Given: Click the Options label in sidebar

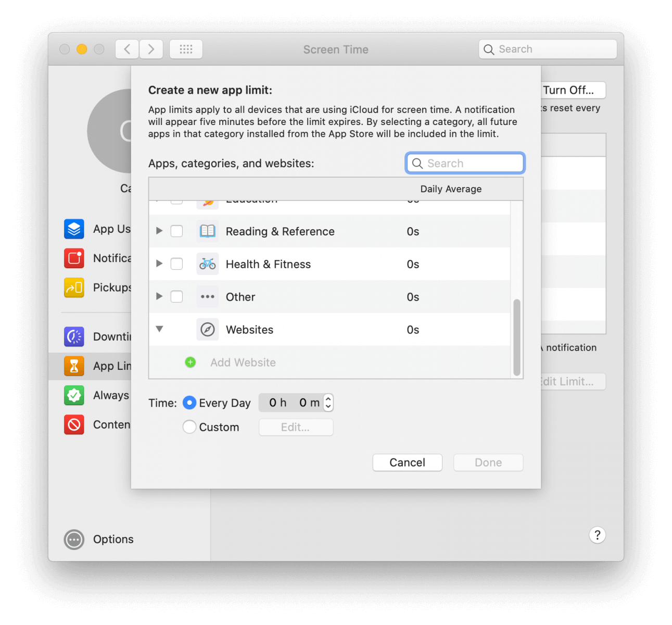Looking at the screenshot, I should pyautogui.click(x=113, y=540).
